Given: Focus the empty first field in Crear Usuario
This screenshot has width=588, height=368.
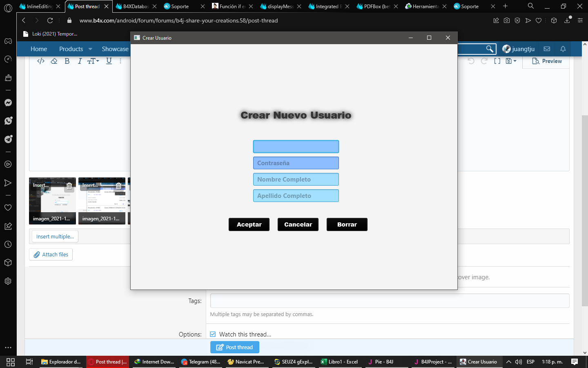Looking at the screenshot, I should coord(296,147).
